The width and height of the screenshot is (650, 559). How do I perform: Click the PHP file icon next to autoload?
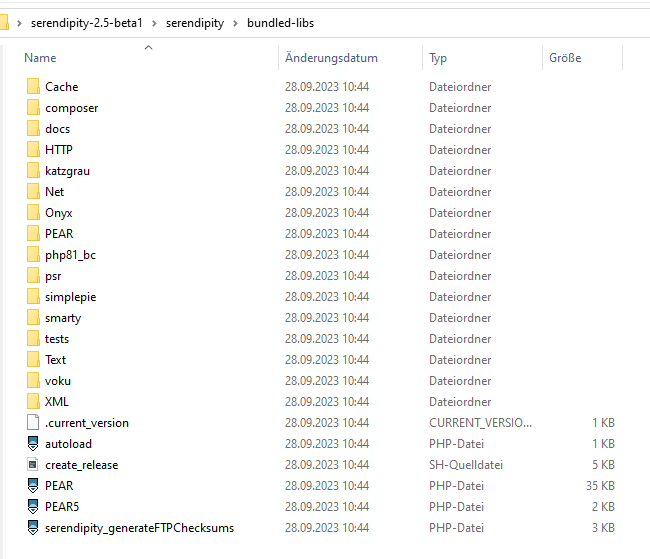coord(33,444)
